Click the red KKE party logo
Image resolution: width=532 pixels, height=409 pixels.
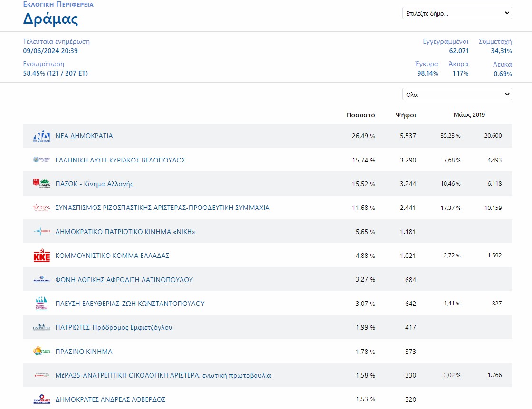click(41, 256)
